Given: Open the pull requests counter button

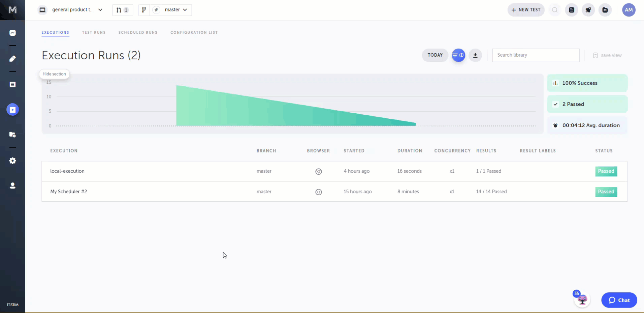Looking at the screenshot, I should pyautogui.click(x=122, y=10).
